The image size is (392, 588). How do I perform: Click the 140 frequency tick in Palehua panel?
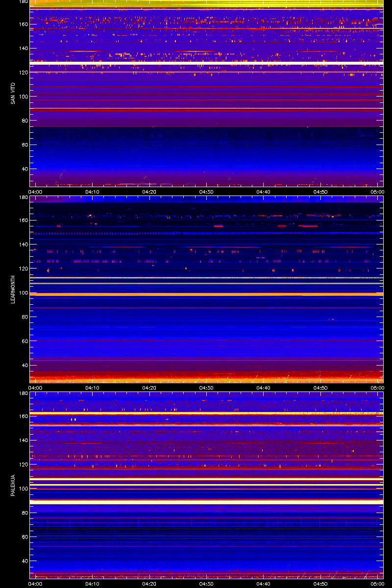tap(24, 441)
